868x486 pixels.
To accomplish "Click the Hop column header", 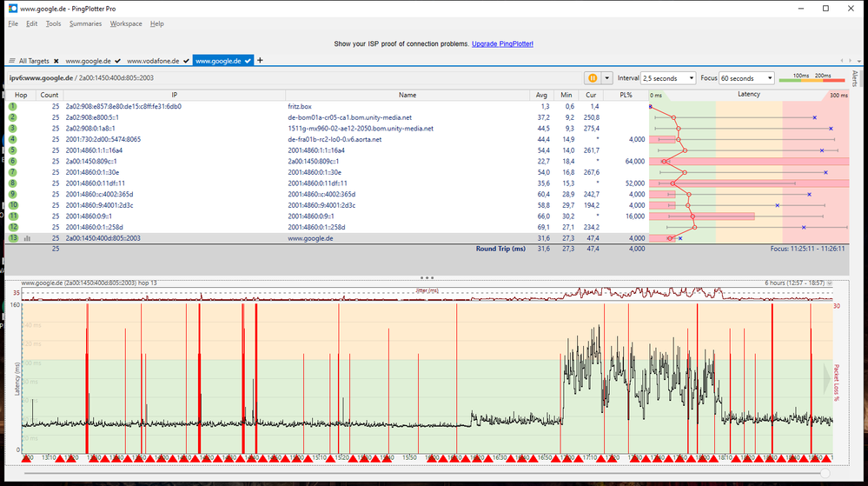I will click(x=21, y=96).
